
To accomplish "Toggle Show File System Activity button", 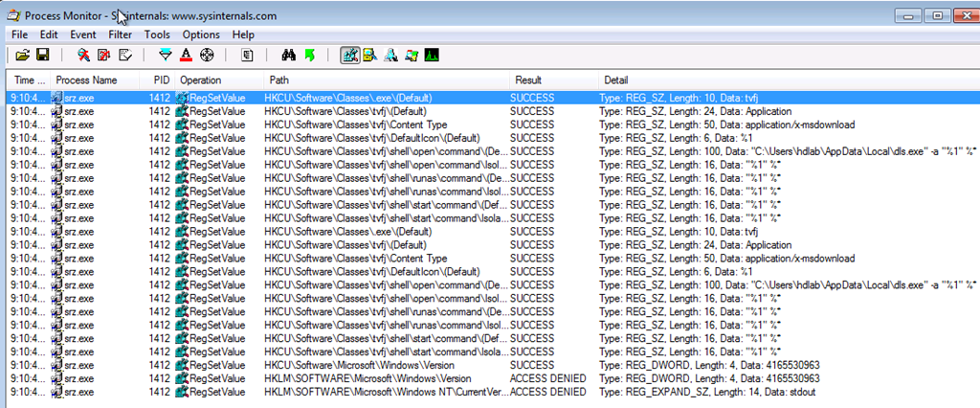I will [369, 55].
